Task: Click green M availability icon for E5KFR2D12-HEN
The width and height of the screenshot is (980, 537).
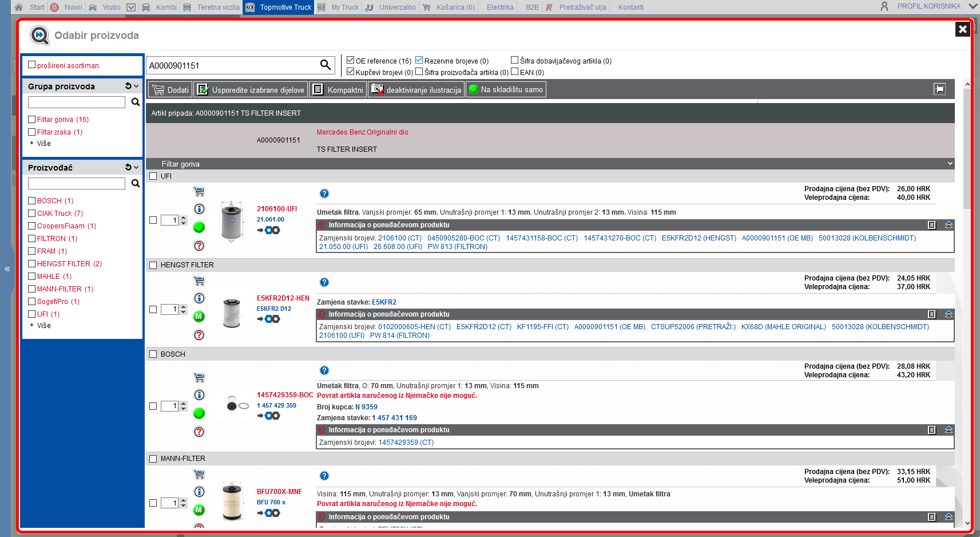Action: click(x=199, y=317)
